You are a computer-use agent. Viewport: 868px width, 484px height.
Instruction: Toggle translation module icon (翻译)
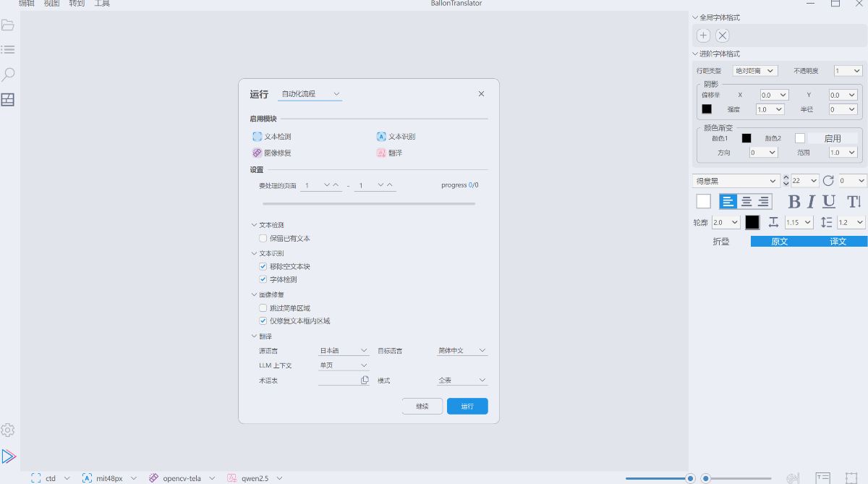tap(381, 153)
